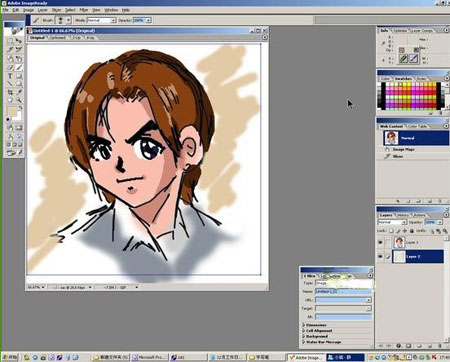Click the lock-all padlock icon in Layers
The image size is (450, 362).
[x=412, y=231]
